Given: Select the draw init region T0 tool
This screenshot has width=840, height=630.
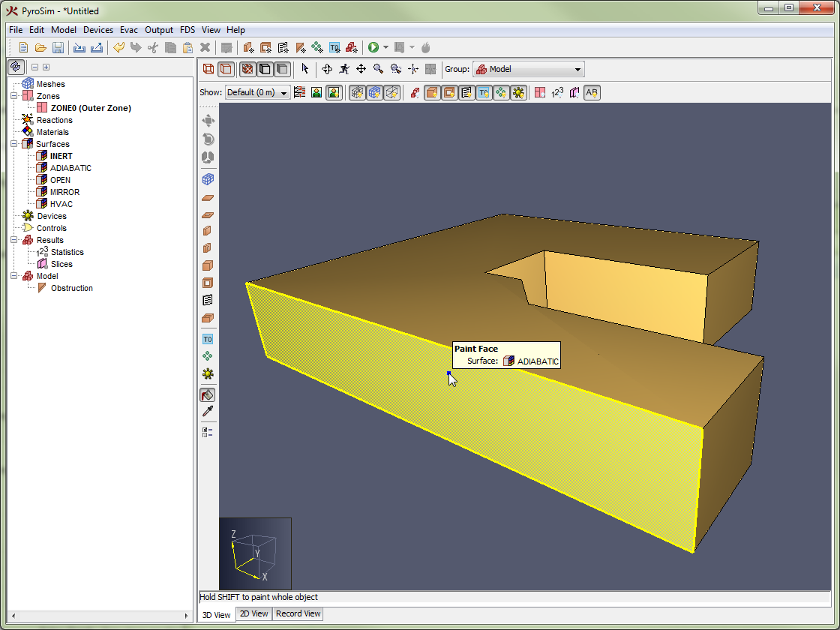Looking at the screenshot, I should pos(208,339).
